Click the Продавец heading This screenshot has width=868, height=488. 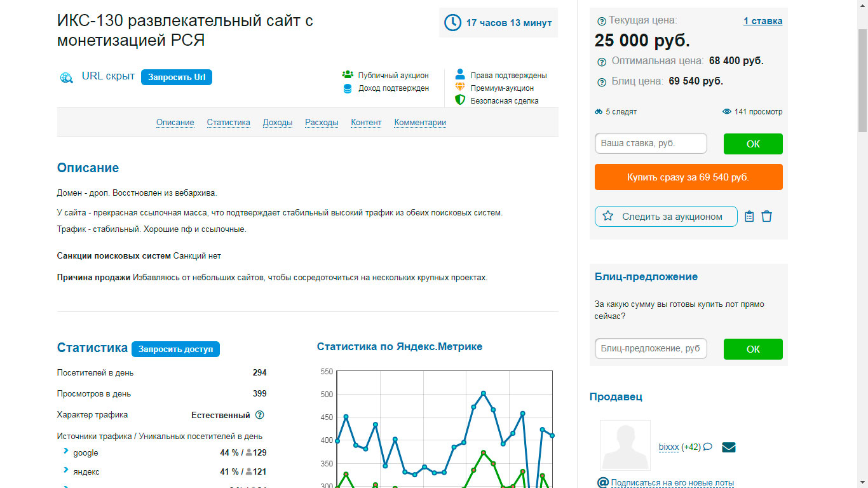pos(616,397)
